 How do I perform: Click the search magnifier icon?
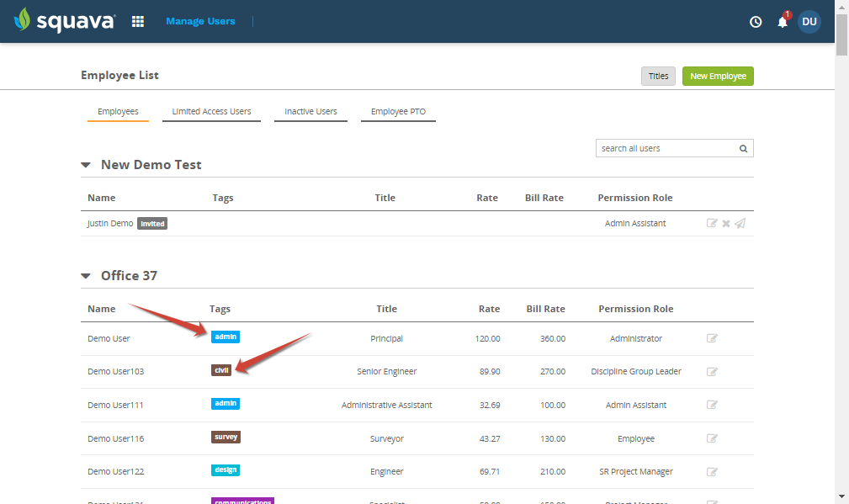744,148
